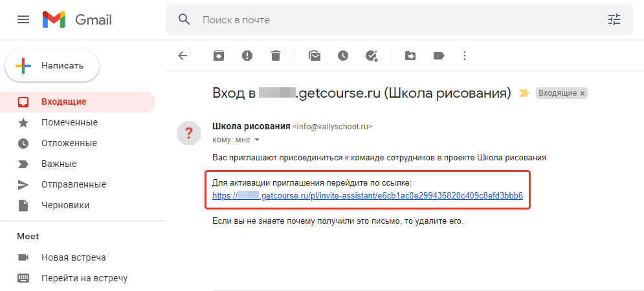The image size is (644, 291).
Task: Add to tasks checkmark icon
Action: [372, 56]
